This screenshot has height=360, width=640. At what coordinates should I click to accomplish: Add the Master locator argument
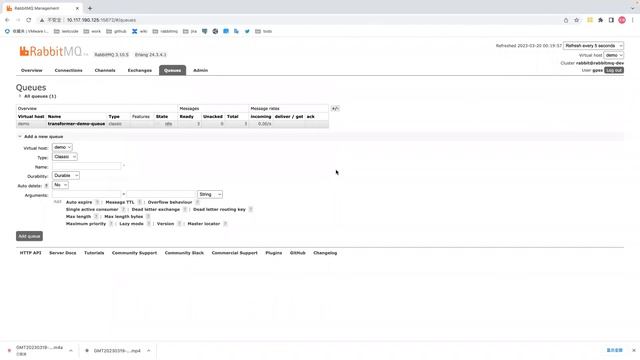[204, 224]
